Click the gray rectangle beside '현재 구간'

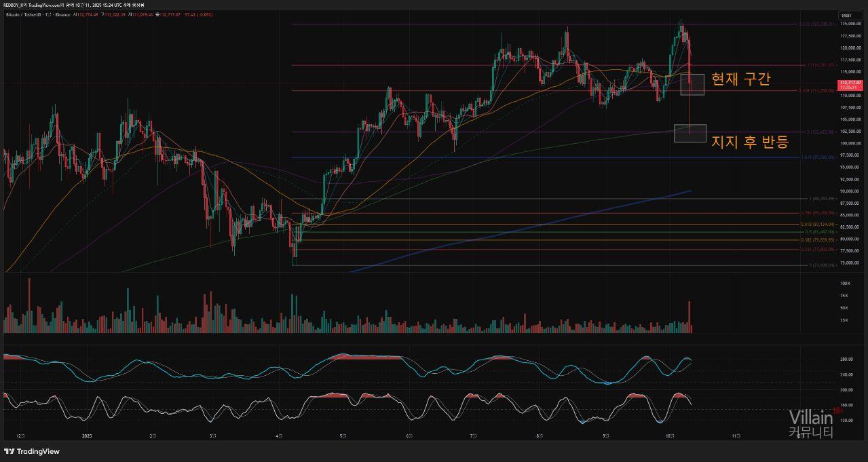pos(692,84)
